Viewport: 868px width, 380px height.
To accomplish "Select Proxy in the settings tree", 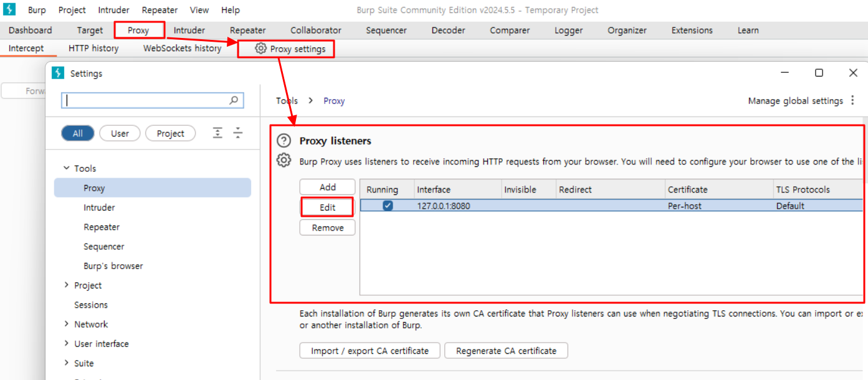I will (153, 188).
